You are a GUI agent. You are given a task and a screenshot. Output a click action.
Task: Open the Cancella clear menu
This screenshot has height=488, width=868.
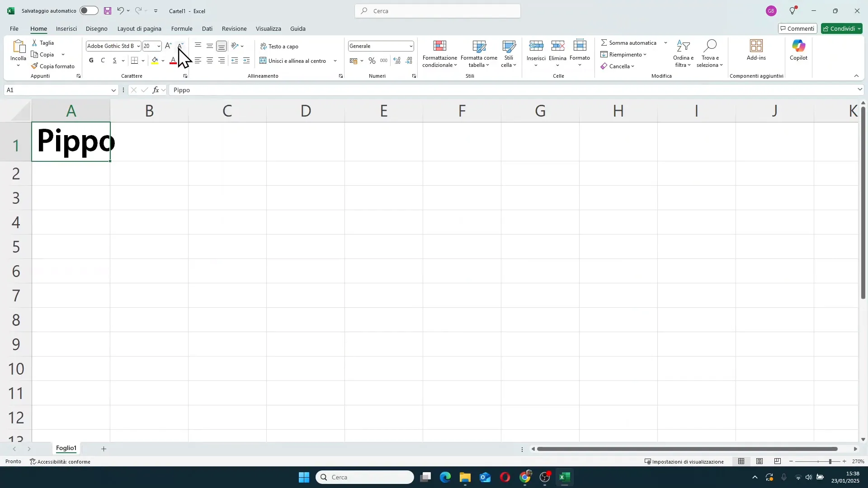[618, 66]
